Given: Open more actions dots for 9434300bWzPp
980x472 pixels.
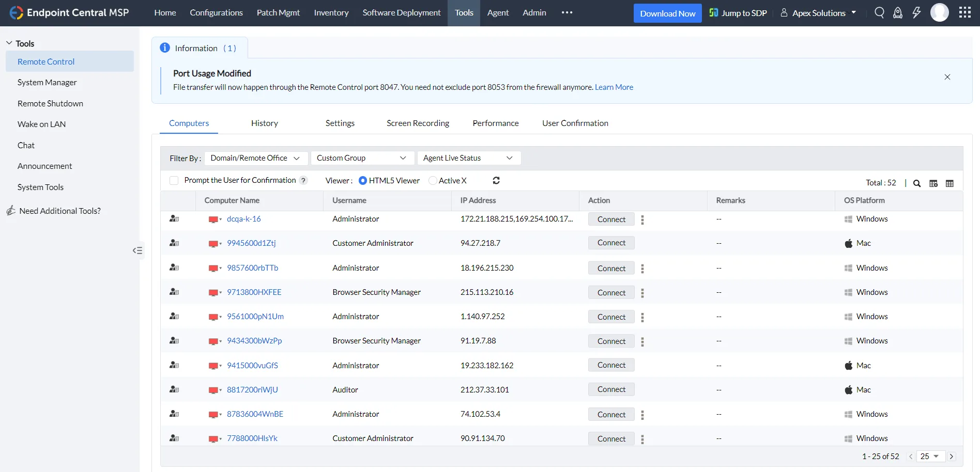Looking at the screenshot, I should [x=642, y=342].
